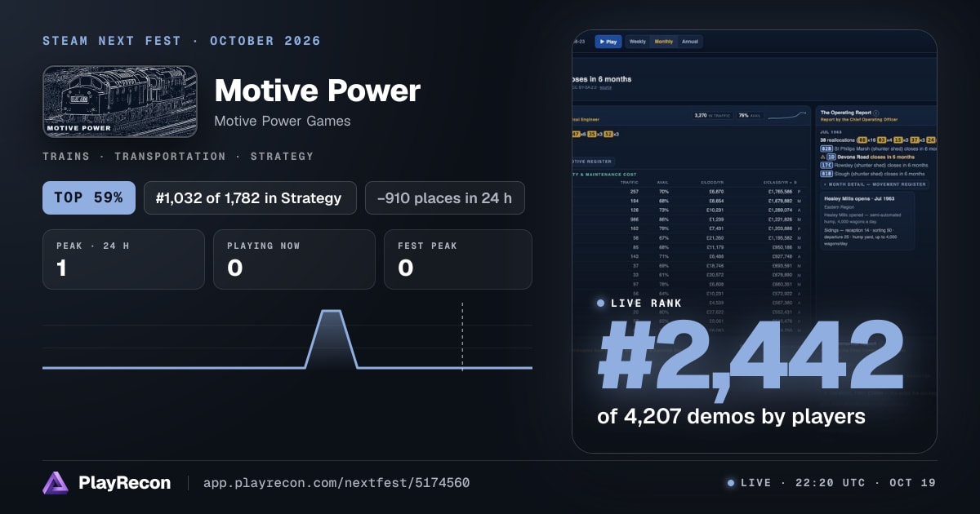Click the warning triangle beside Devons Road
Viewport: 980px width, 514px height.
click(x=822, y=157)
